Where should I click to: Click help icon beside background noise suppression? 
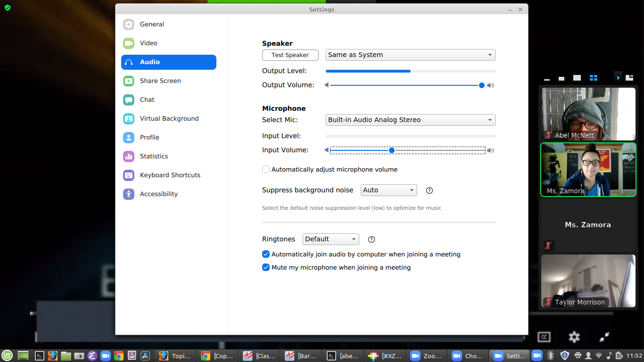[429, 190]
